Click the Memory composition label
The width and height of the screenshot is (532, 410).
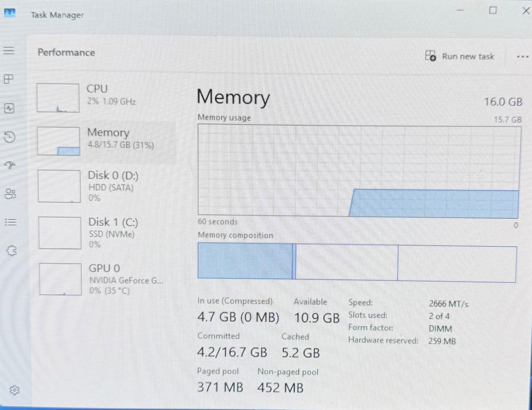235,235
